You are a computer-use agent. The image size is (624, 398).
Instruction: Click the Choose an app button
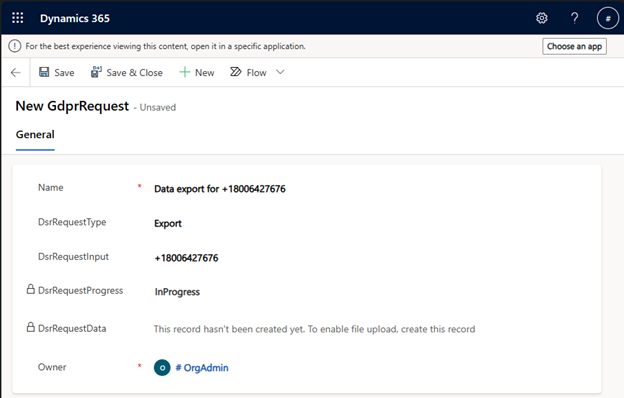[574, 46]
